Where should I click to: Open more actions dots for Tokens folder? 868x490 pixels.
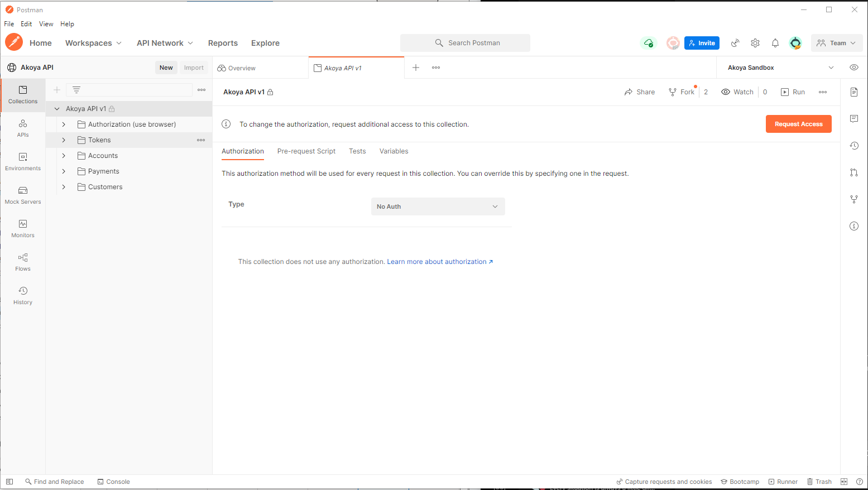(x=201, y=140)
